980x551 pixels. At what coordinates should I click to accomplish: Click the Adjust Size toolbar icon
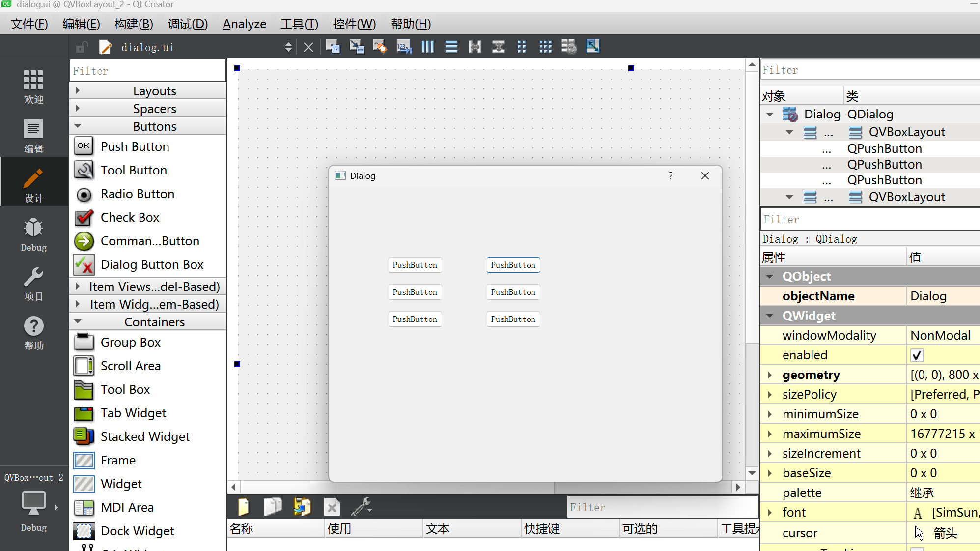pos(592,47)
